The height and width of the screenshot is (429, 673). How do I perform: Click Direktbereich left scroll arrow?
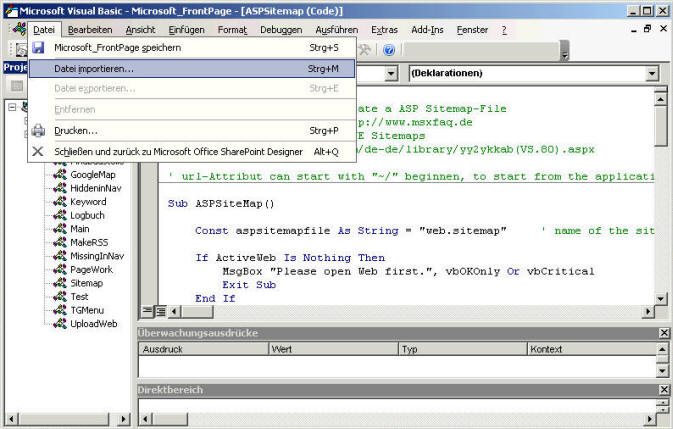coord(146,419)
